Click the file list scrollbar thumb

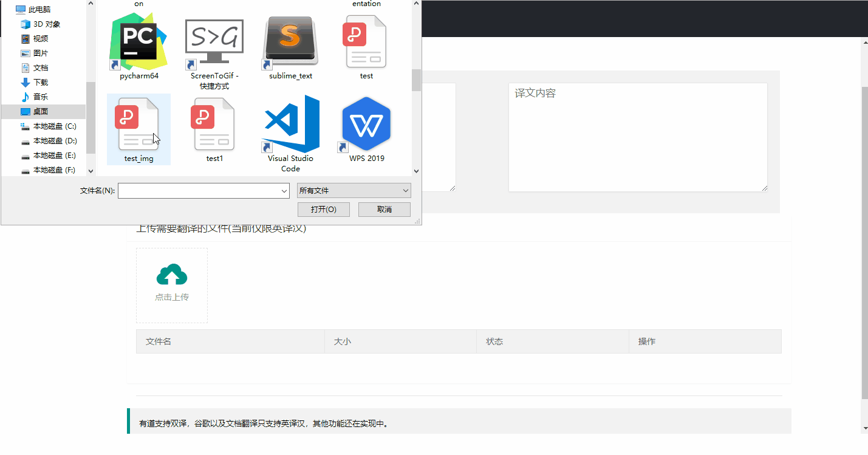pos(416,80)
